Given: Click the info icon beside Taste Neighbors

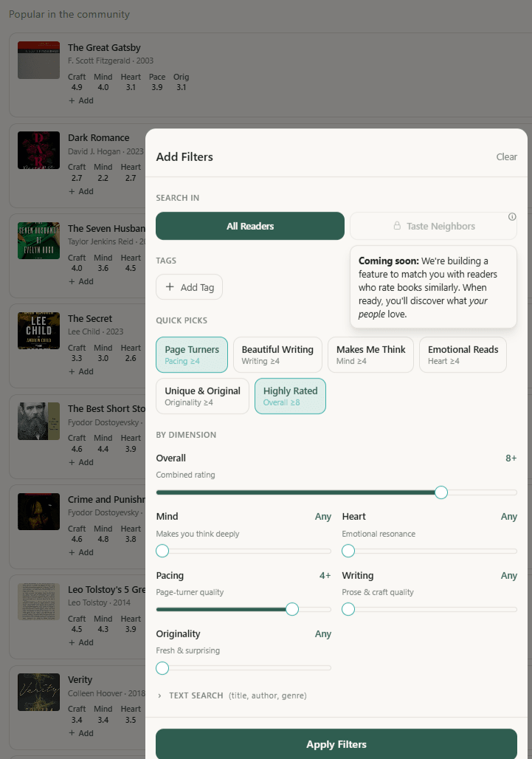Looking at the screenshot, I should click(x=512, y=216).
